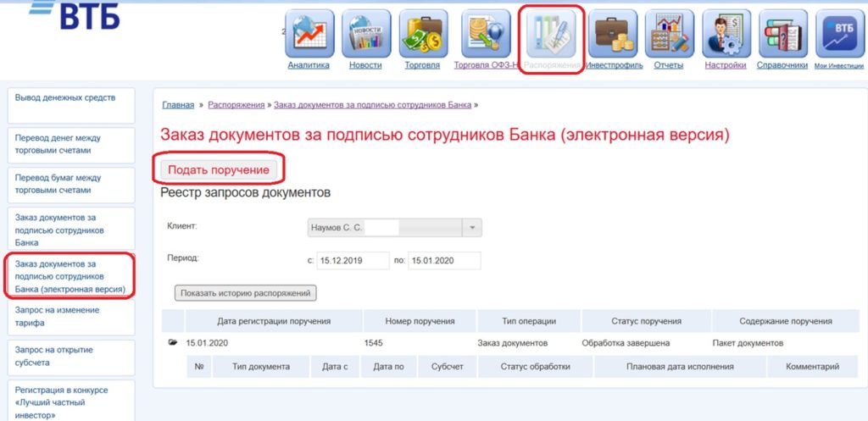This screenshot has width=868, height=421.
Task: Click the VTB logo
Action: click(74, 14)
